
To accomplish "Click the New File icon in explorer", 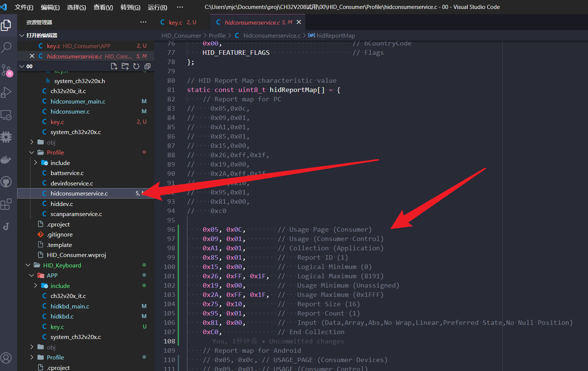I will pyautogui.click(x=114, y=66).
